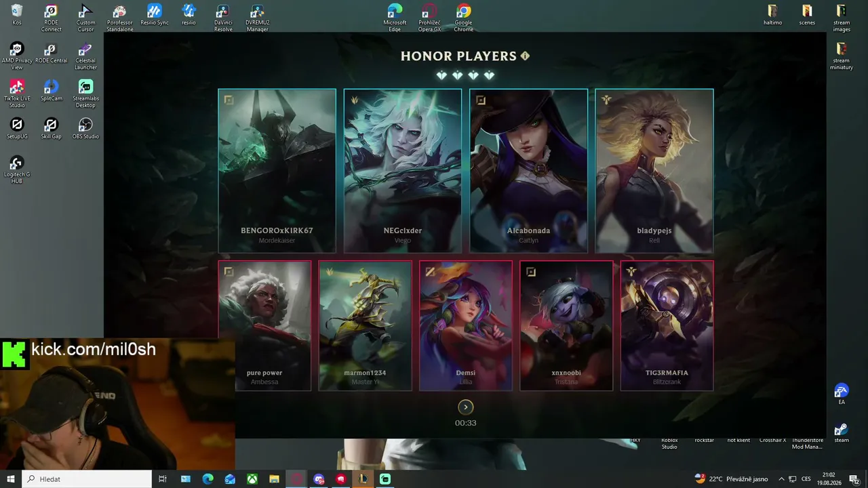This screenshot has width=868, height=488.
Task: Honor NEGclxder playing Viego
Action: [x=403, y=171]
